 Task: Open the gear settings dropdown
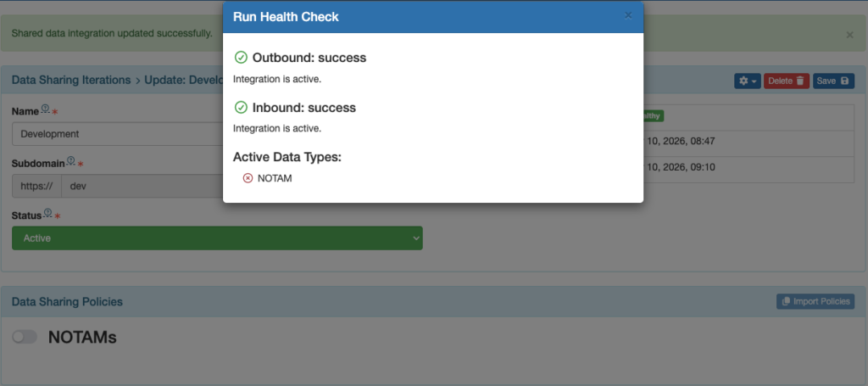747,81
